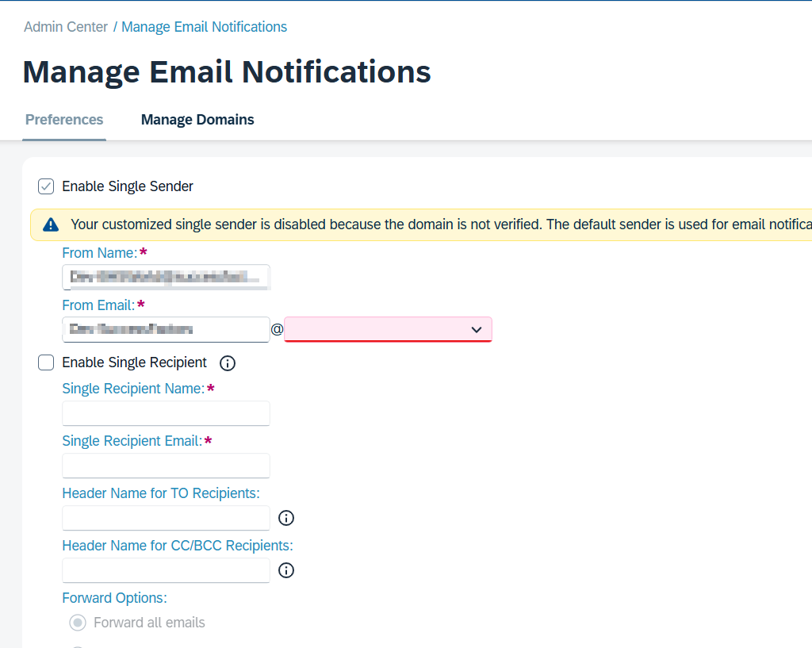Click the From Email address field

click(166, 329)
